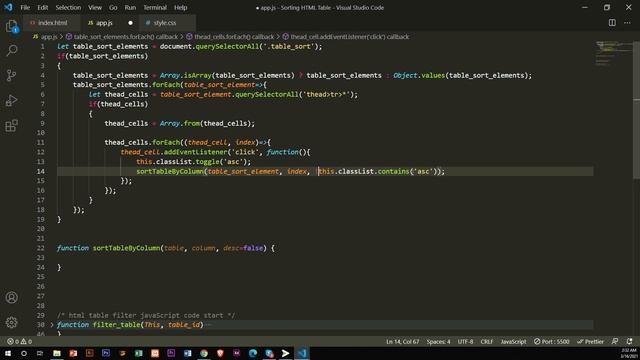Open the Accounts icon in activity bar
The image size is (640, 360).
pos(12,298)
